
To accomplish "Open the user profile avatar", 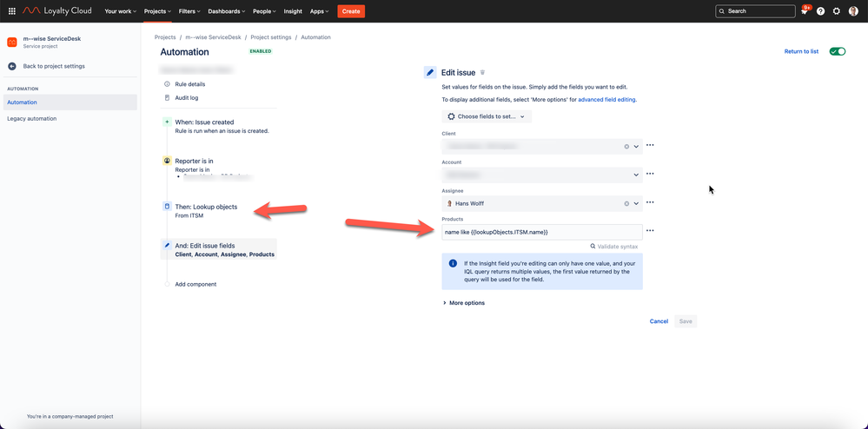I will pyautogui.click(x=853, y=11).
